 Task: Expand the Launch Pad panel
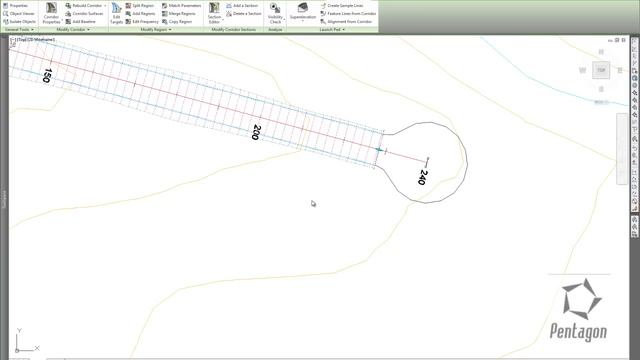click(332, 30)
